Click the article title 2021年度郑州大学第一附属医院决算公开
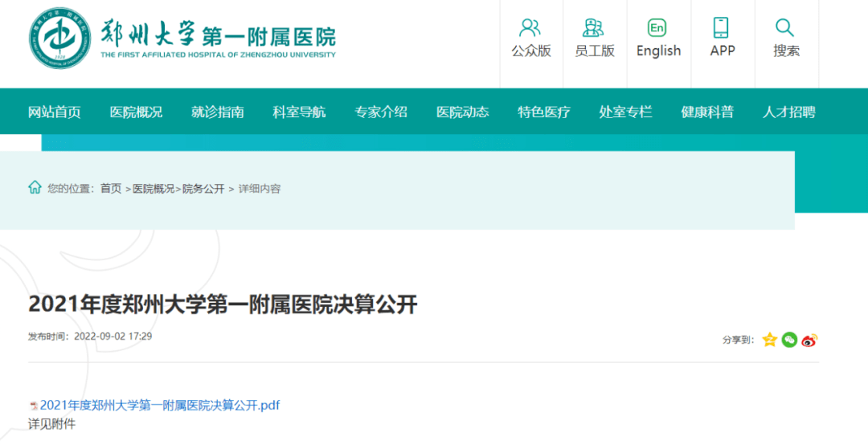This screenshot has height=445, width=868. pos(223,304)
